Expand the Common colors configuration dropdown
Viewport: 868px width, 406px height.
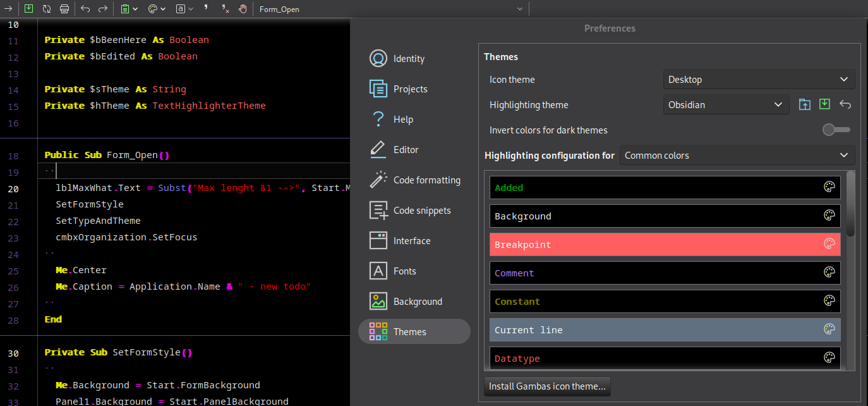(x=737, y=156)
